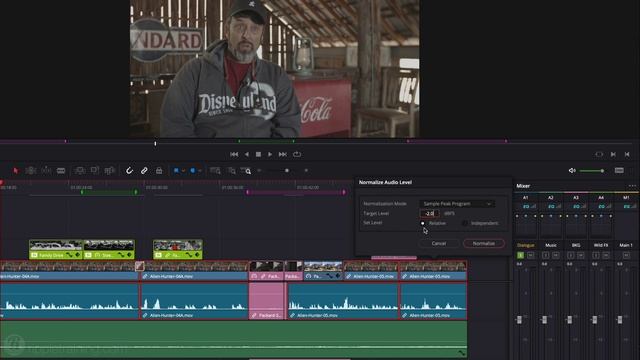Viewport: 640px width, 360px height.
Task: Click the Insert Clip edit icon
Action: point(80,171)
